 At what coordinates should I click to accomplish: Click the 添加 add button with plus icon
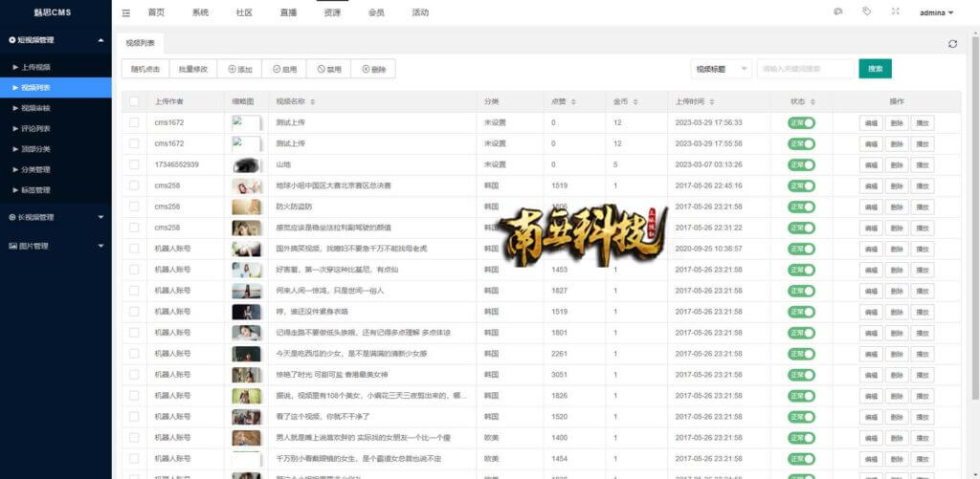[239, 70]
